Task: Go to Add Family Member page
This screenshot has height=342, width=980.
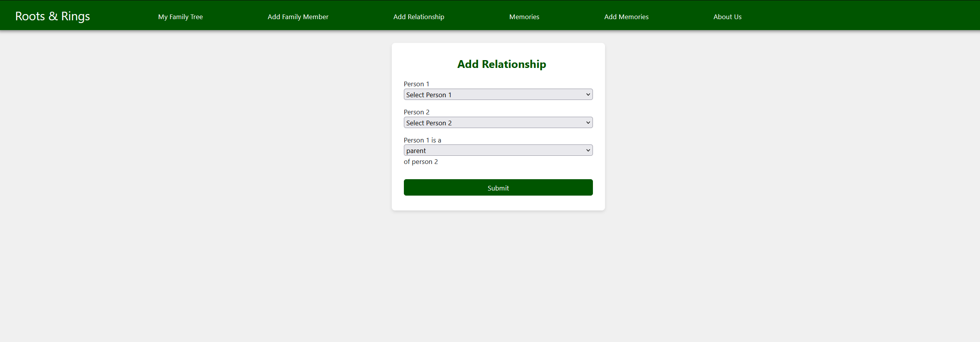Action: (x=298, y=17)
